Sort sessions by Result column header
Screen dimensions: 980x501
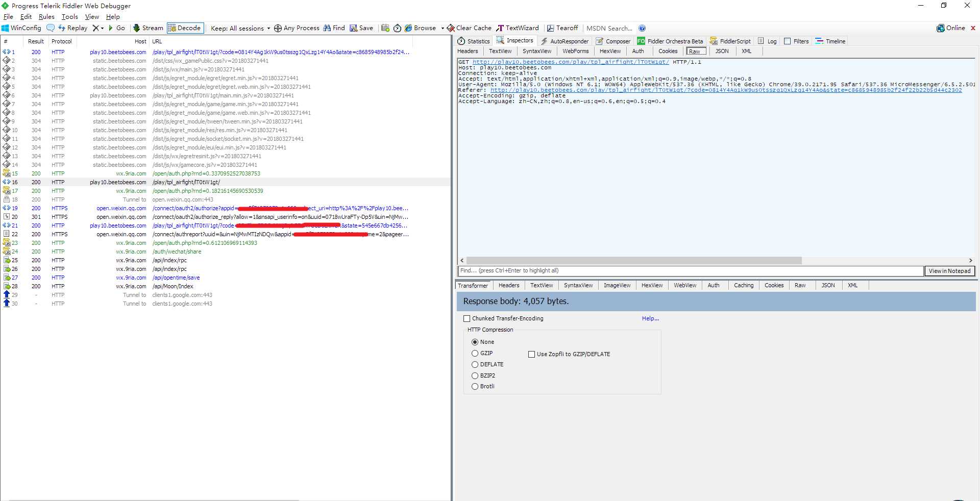coord(36,41)
